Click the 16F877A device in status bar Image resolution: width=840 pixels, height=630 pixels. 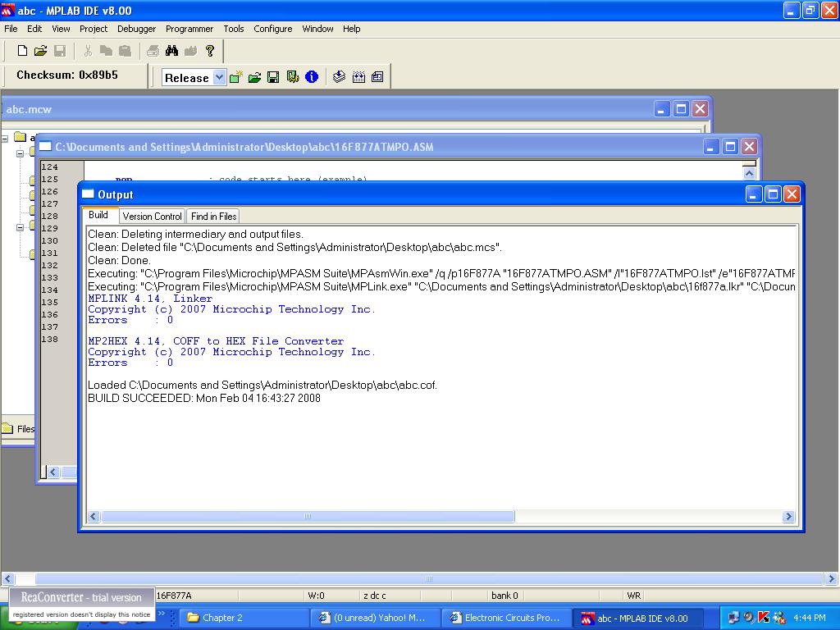(x=174, y=596)
